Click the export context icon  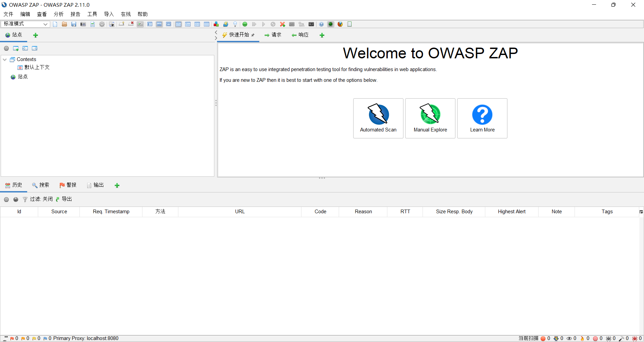(35, 48)
